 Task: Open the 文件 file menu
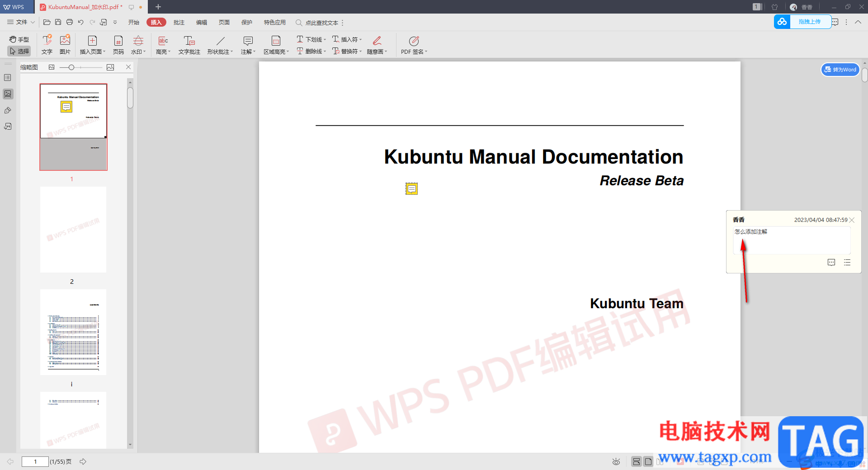pos(21,22)
